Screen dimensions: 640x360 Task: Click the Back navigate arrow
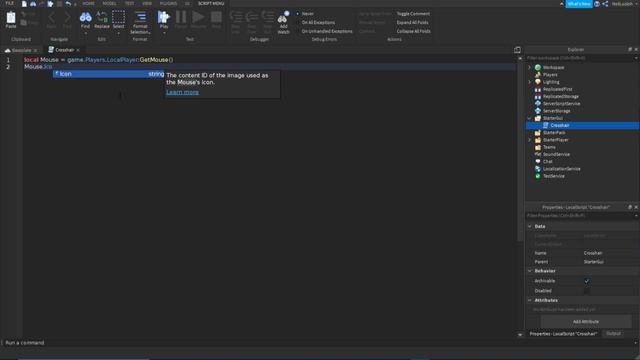point(51,17)
